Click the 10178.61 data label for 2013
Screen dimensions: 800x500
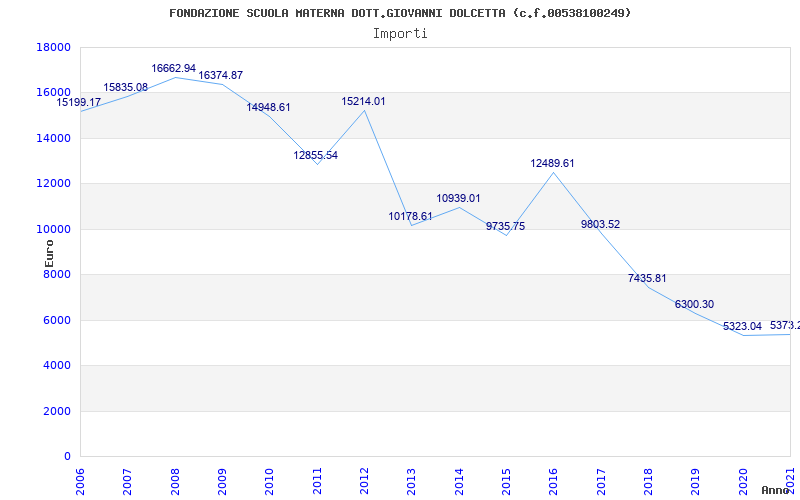coord(410,216)
